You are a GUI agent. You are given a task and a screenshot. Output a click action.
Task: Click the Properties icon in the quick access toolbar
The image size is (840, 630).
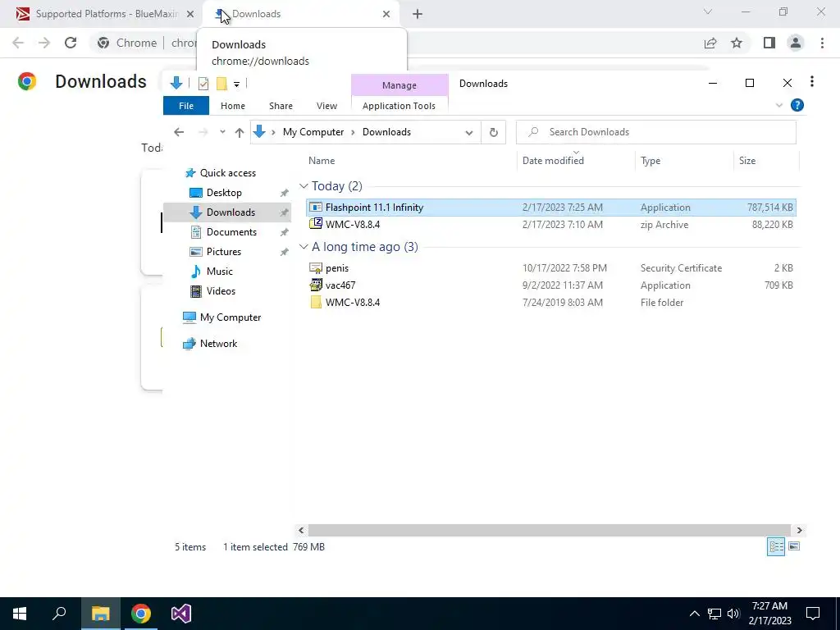pyautogui.click(x=203, y=84)
